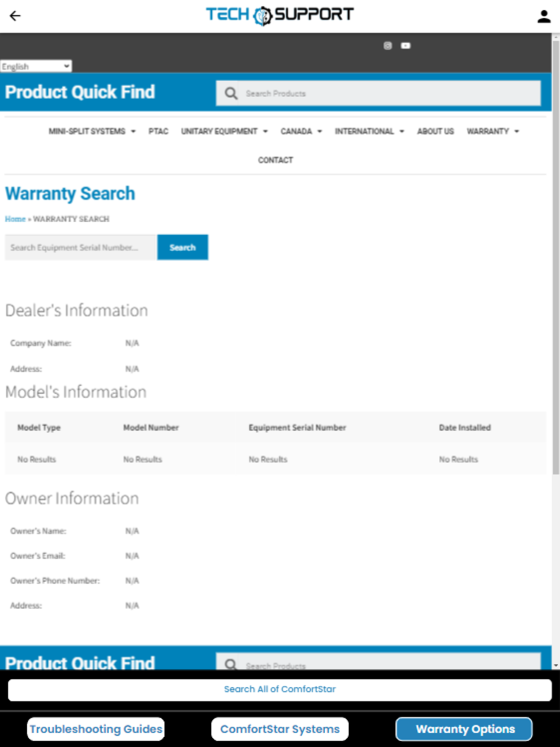The width and height of the screenshot is (560, 747).
Task: Expand the Warranty menu
Action: (x=493, y=131)
